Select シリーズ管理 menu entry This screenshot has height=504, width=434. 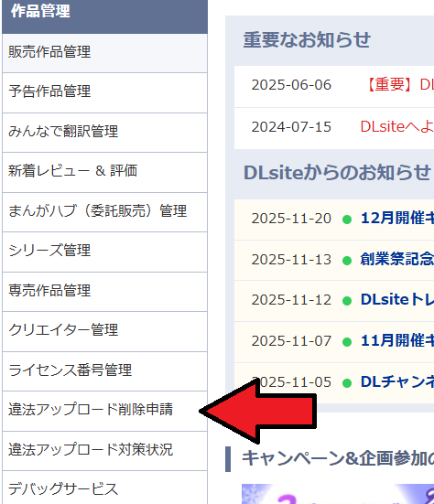104,252
